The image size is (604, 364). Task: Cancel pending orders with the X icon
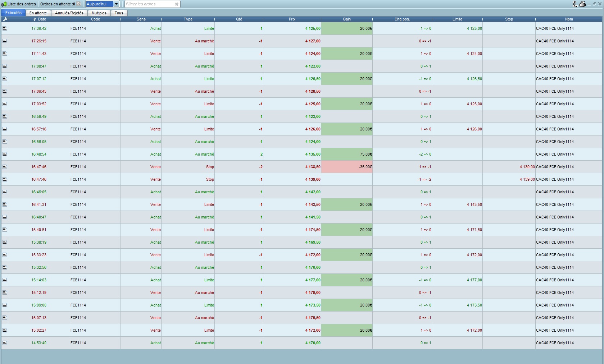(79, 4)
